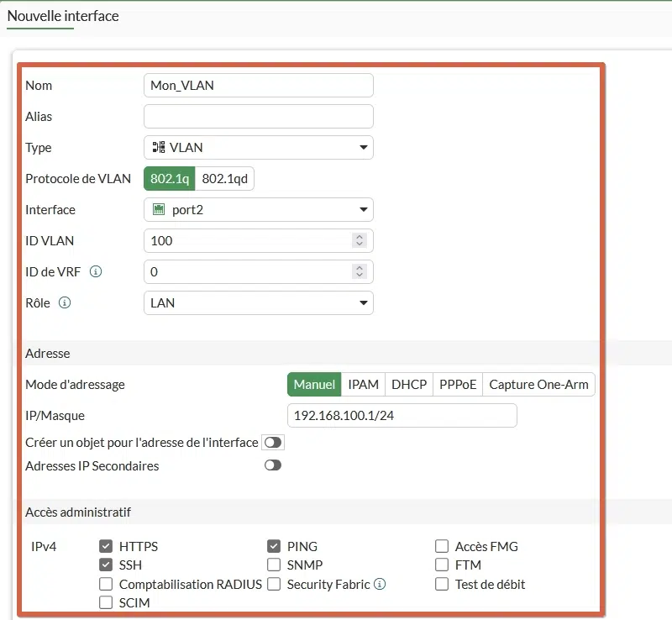Viewport: 672px width, 620px height.
Task: Switch addressing mode to DHCP
Action: (408, 384)
